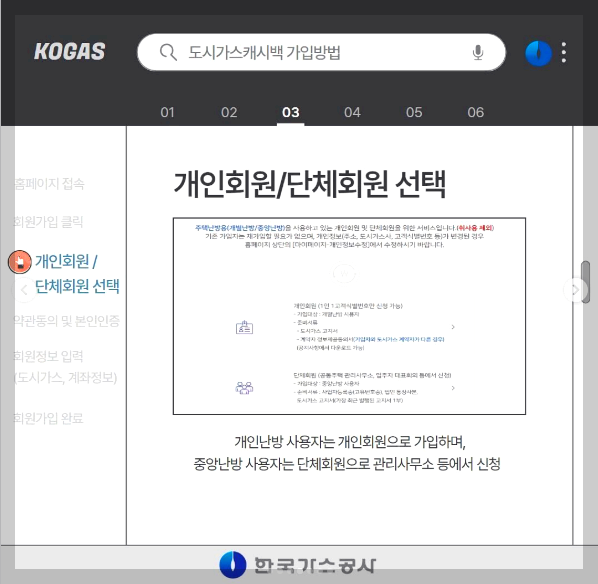Image resolution: width=598 pixels, height=584 pixels.
Task: Switch to step tab 01
Action: (x=167, y=112)
